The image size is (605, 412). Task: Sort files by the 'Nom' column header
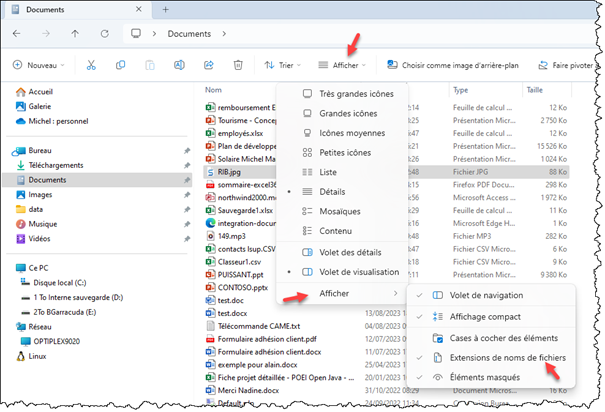[213, 90]
